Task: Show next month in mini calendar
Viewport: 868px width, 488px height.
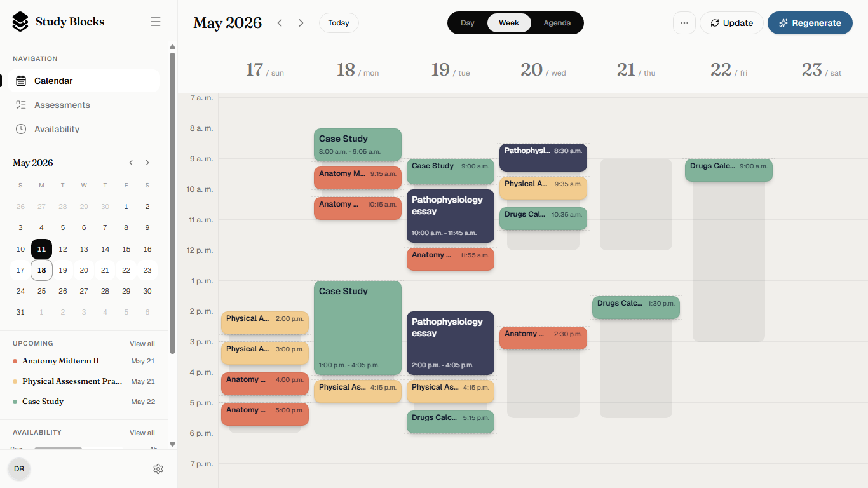Action: point(147,163)
